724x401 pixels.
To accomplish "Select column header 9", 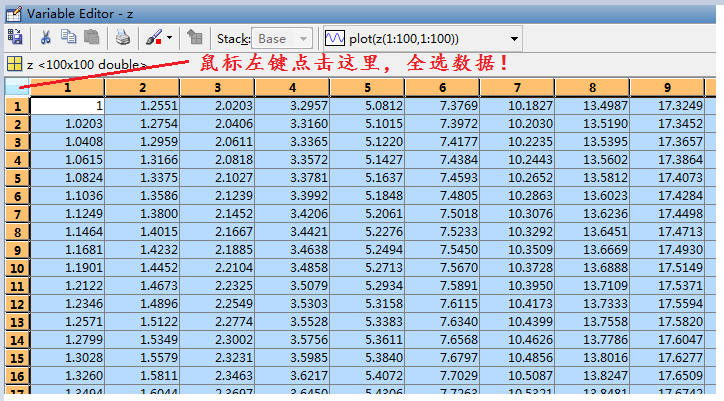I will point(668,87).
